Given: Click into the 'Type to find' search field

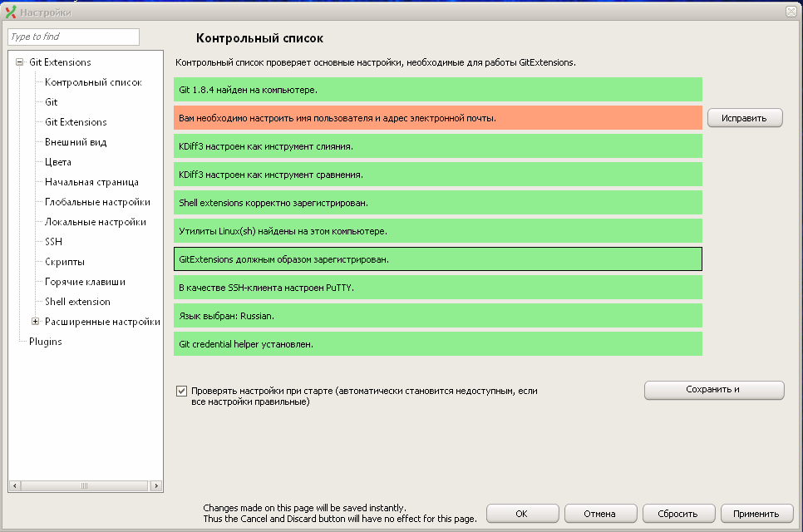Looking at the screenshot, I should 73,37.
